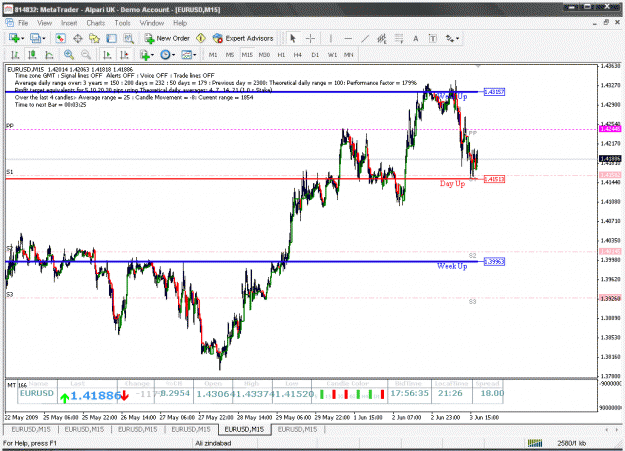Screen dimensions: 625x451
Task: Open the Navigator folder-star icon
Action: click(x=94, y=38)
